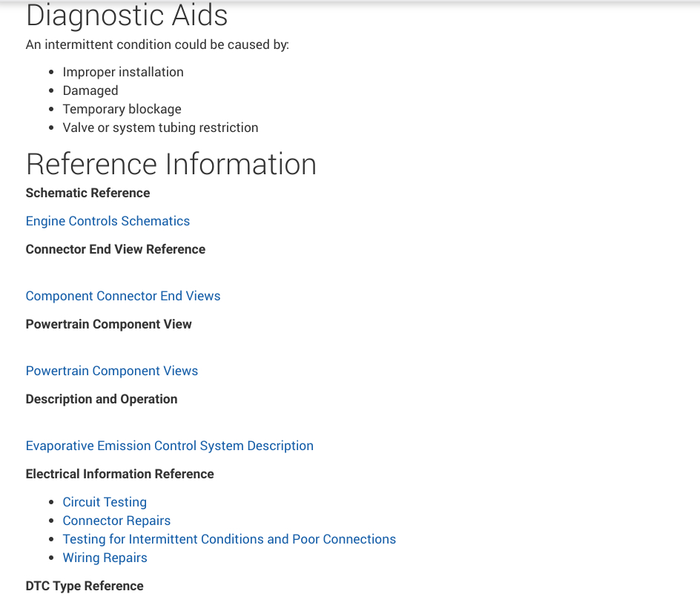The height and width of the screenshot is (614, 700).
Task: Open the Connector Repairs link
Action: [x=116, y=521]
